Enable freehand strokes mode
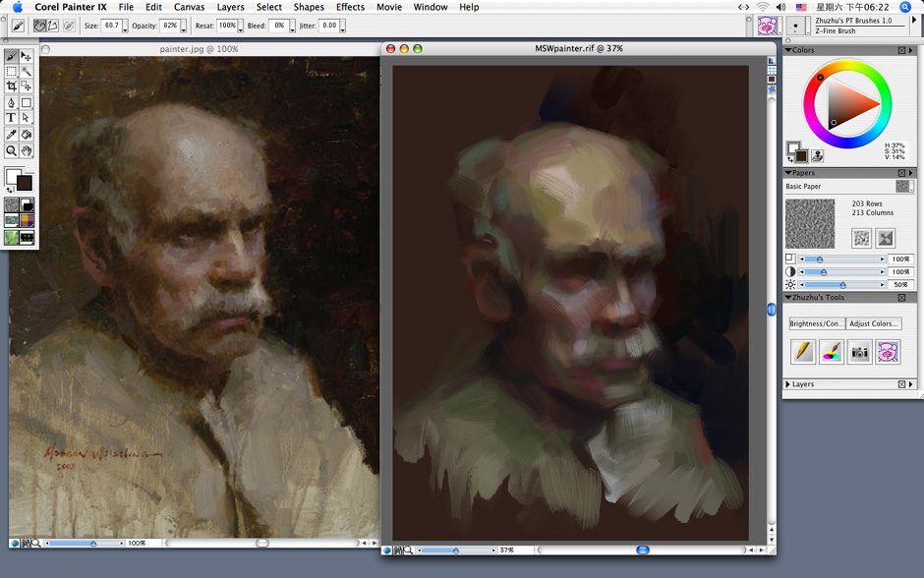 39,26
